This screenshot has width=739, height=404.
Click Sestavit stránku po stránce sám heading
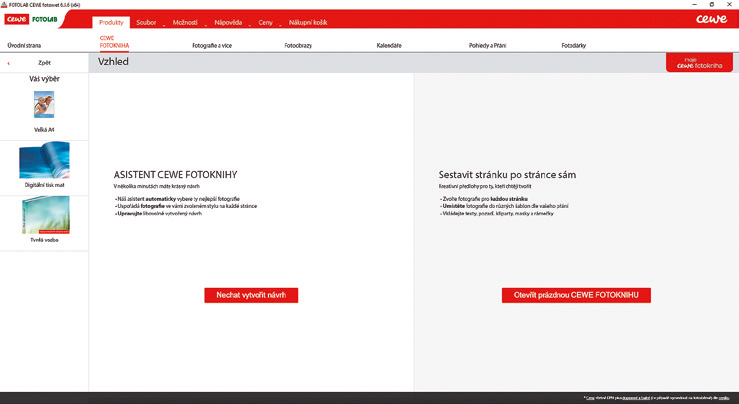click(507, 175)
